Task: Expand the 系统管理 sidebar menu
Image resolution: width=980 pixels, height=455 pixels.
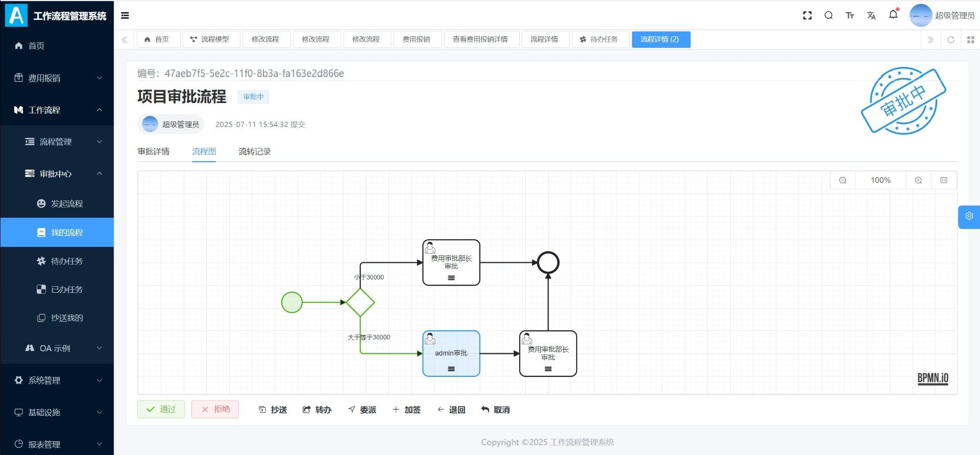Action: 57,380
